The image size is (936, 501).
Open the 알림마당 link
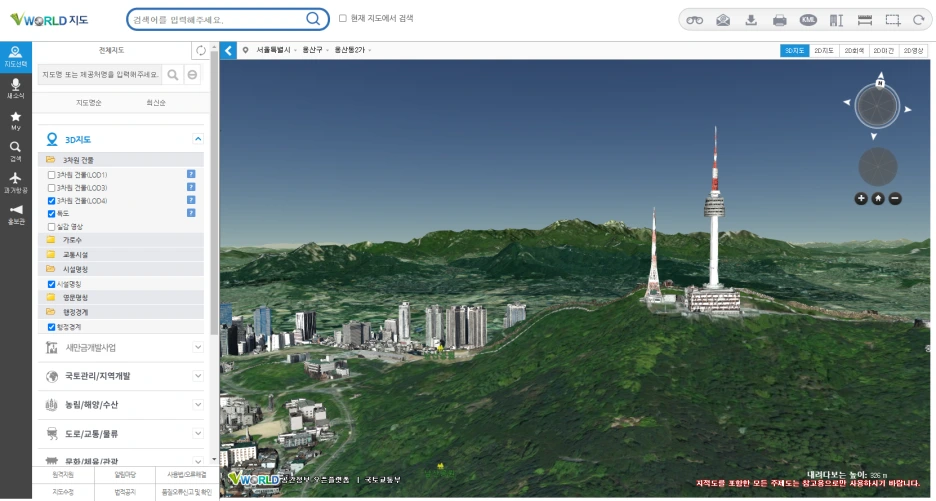click(x=125, y=475)
